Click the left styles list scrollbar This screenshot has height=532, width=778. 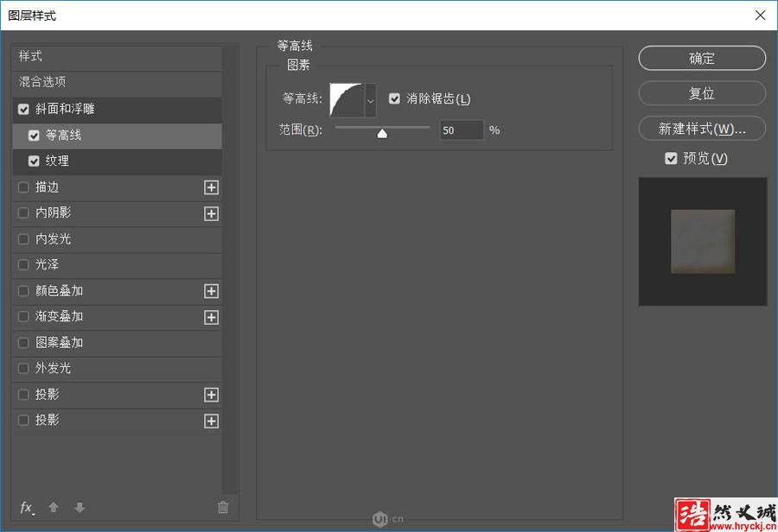pyautogui.click(x=230, y=270)
